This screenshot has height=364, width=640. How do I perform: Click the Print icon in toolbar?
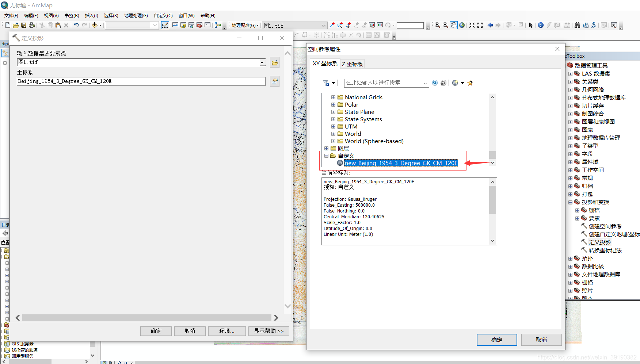coord(32,25)
